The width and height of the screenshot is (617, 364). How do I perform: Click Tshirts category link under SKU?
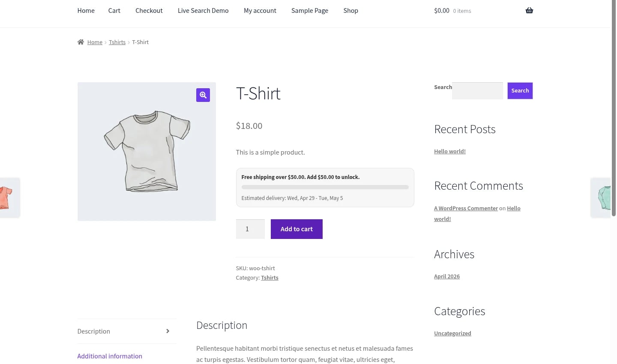270,278
